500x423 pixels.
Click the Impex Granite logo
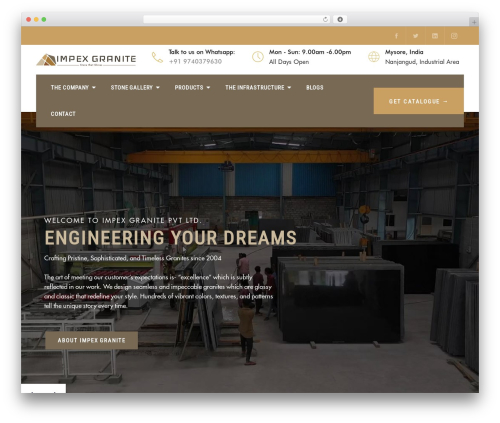click(x=86, y=60)
